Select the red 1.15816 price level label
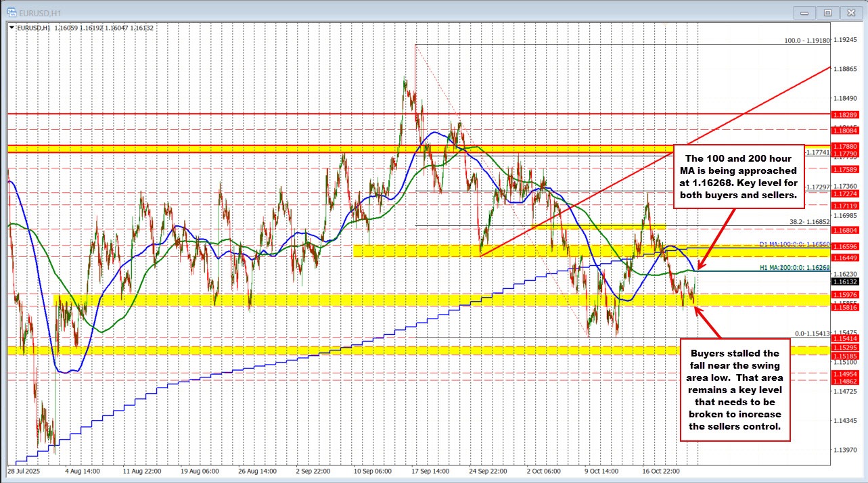This screenshot has width=868, height=483. [x=845, y=307]
